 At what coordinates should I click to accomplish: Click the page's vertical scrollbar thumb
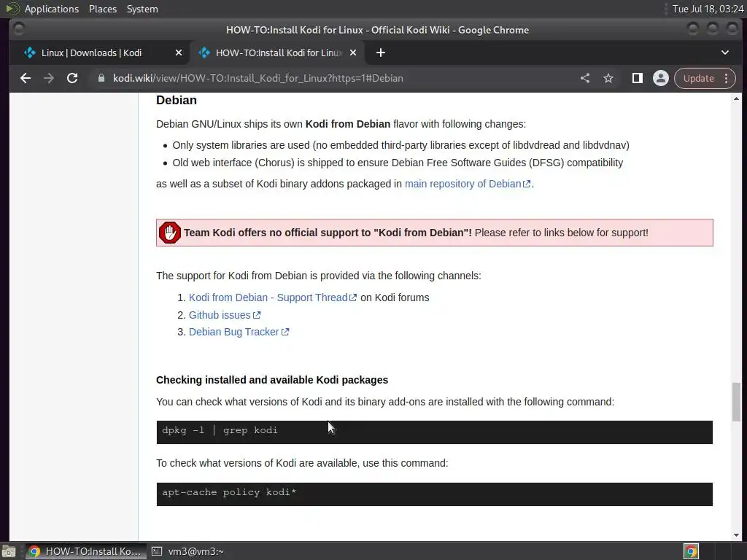pyautogui.click(x=737, y=402)
